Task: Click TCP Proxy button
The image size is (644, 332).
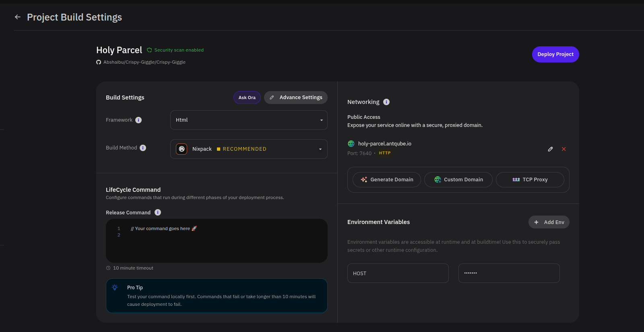Action: [x=530, y=180]
